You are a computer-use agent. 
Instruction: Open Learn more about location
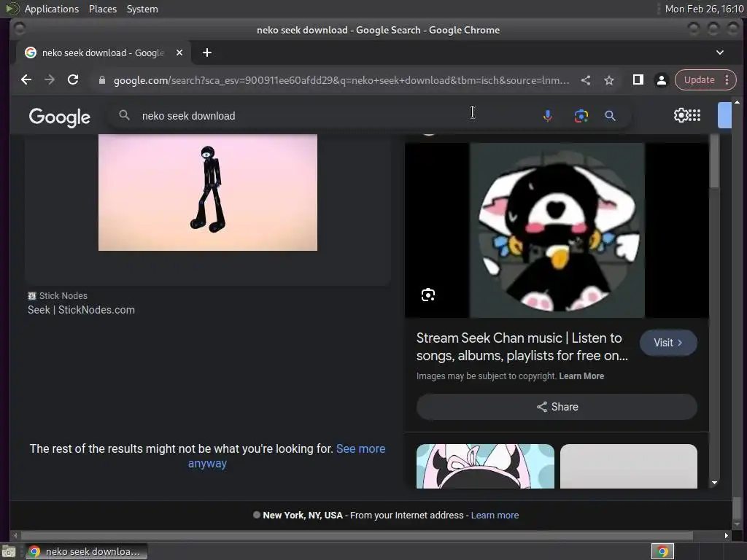coord(495,516)
